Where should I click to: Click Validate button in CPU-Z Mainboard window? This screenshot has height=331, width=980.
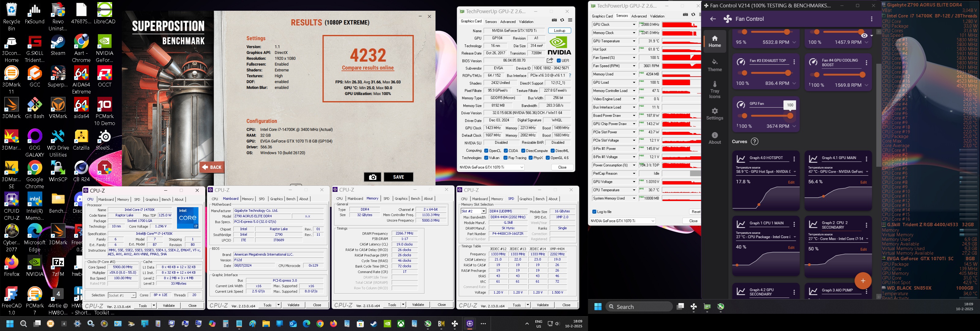pos(293,305)
